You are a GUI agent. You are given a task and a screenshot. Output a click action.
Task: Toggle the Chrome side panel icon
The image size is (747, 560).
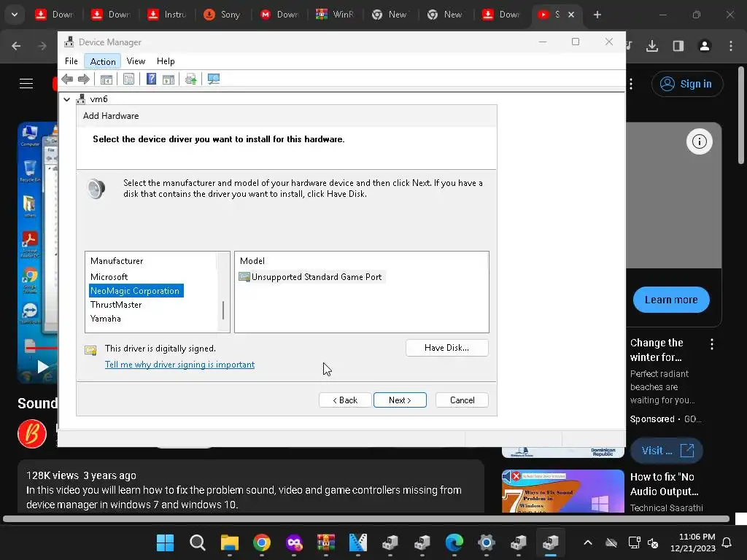[x=678, y=46]
